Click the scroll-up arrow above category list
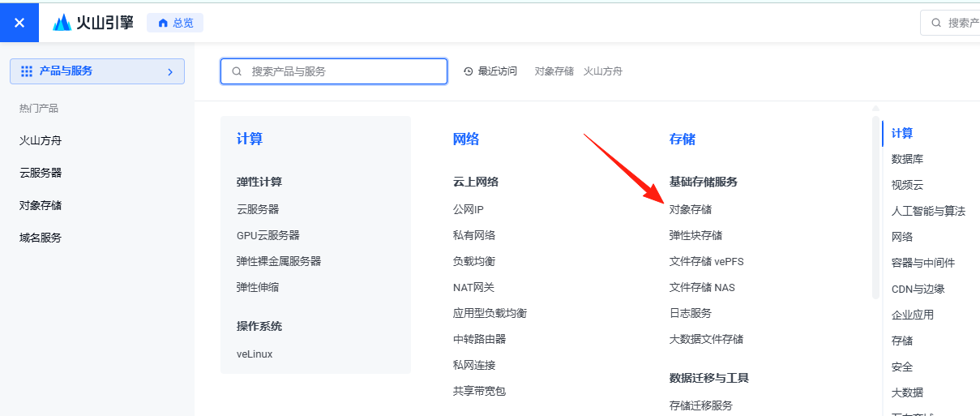980x416 pixels. (875, 109)
